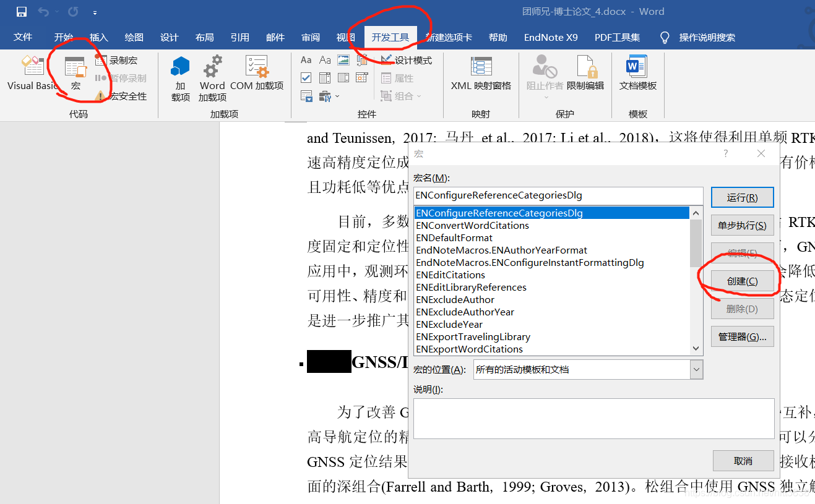This screenshot has width=815, height=504.
Task: Click 宏名 text input field
Action: 558,195
